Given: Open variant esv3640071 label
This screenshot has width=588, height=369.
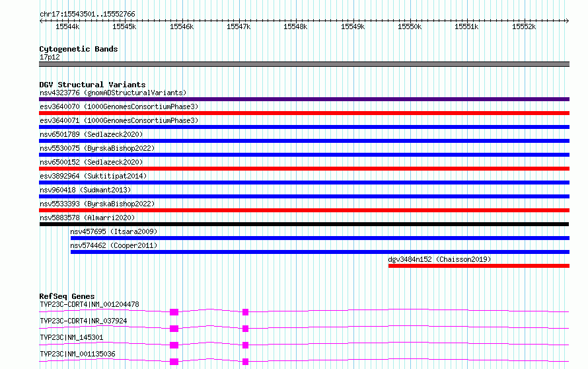Looking at the screenshot, I should click(119, 120).
